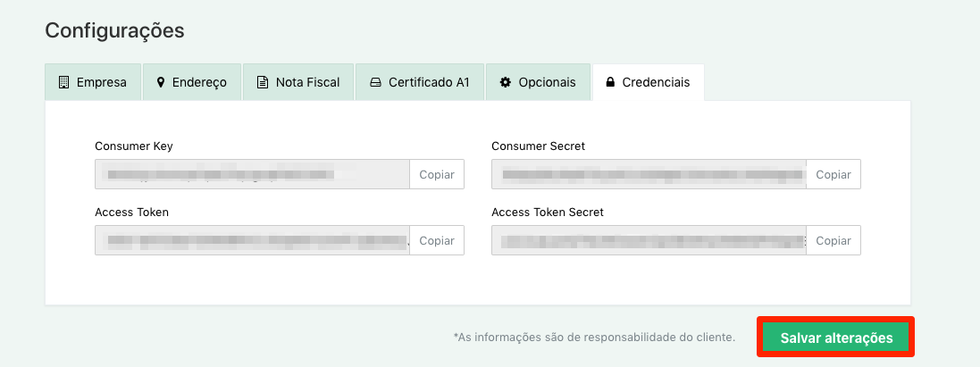980x367 pixels.
Task: Select the Opcionais tab
Action: coord(538,82)
